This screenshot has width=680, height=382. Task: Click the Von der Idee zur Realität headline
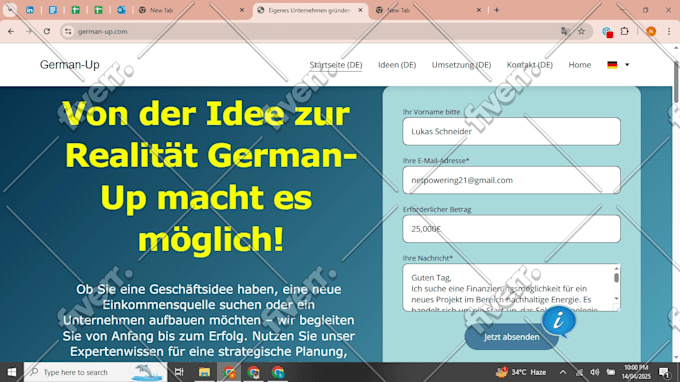210,176
